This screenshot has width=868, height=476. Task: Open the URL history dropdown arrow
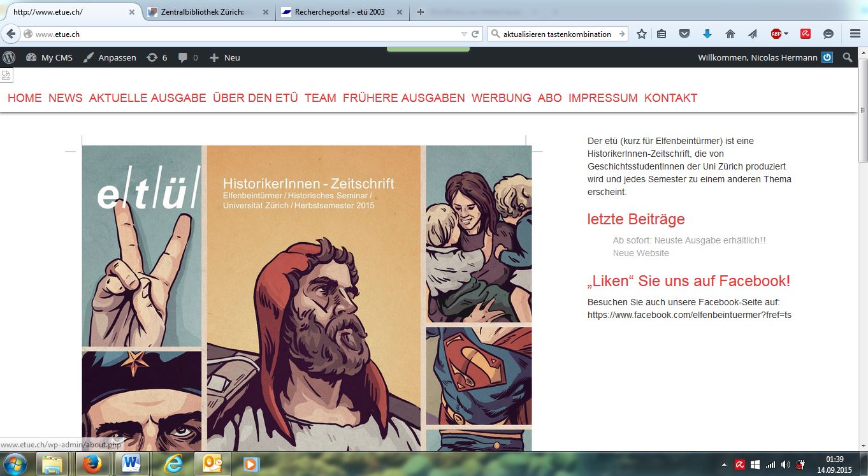(464, 34)
